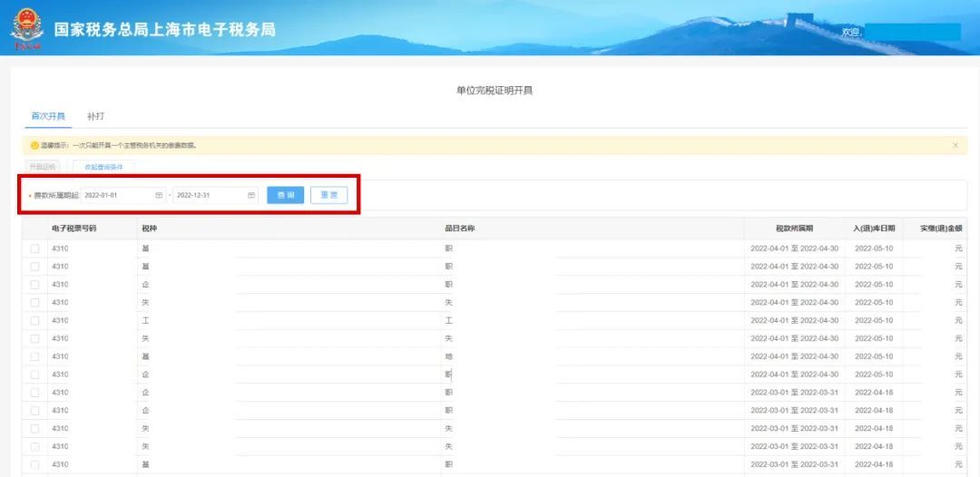Check the first table row checkbox
The width and height of the screenshot is (980, 477).
tap(34, 248)
